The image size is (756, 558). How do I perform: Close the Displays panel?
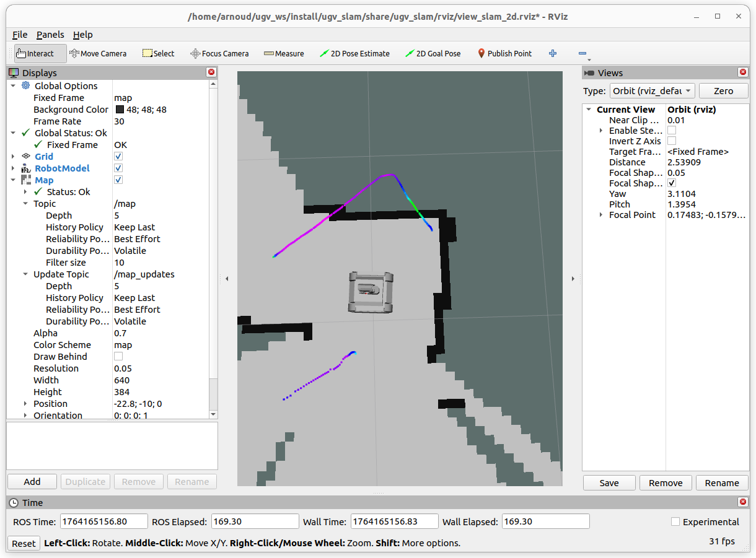pos(211,72)
